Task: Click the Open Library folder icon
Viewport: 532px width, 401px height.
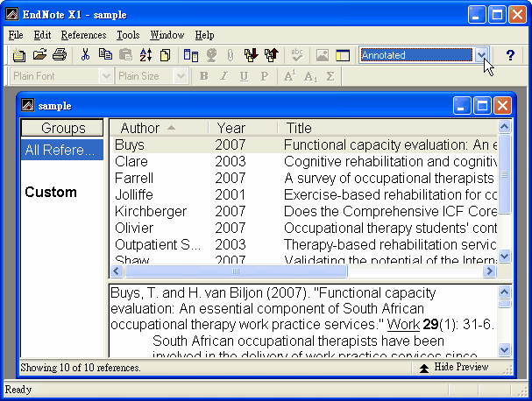Action: [39, 54]
